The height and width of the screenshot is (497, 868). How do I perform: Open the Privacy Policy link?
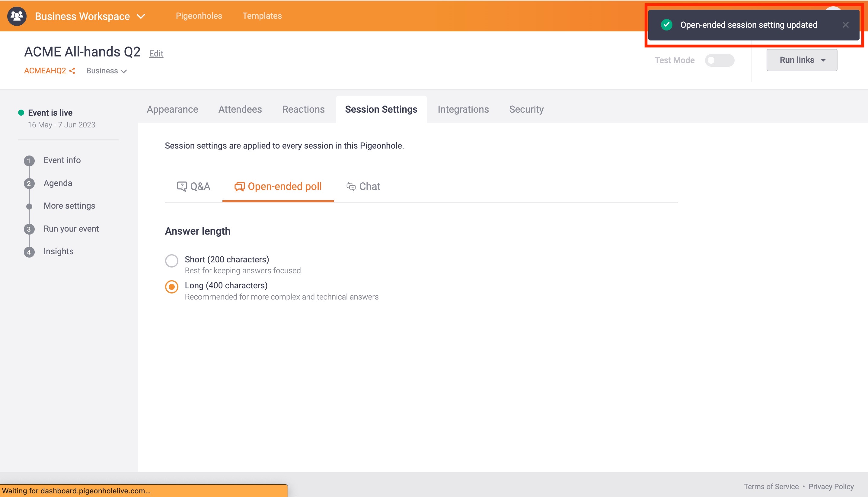[831, 486]
